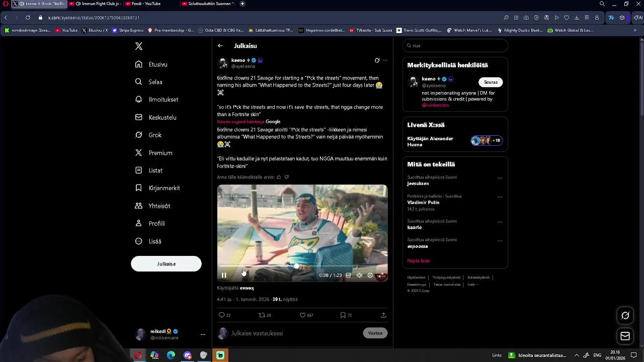Screen dimensions: 644x362
Task: Open Ilmoitukset notifications
Action: coord(157,100)
